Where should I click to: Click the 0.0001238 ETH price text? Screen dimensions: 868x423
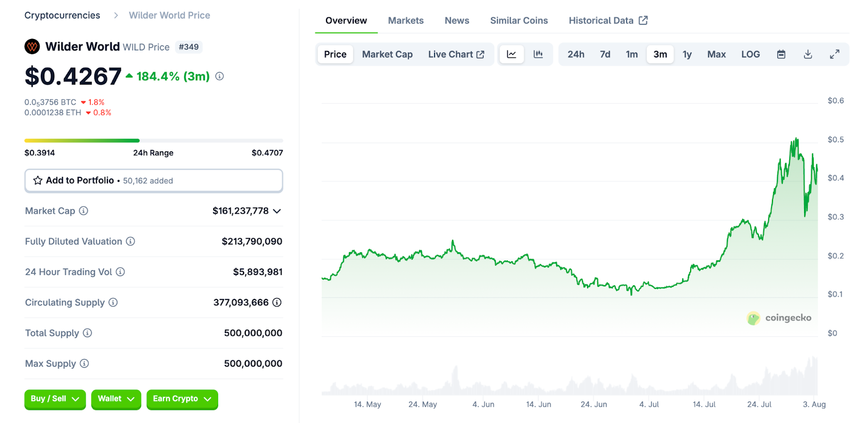[53, 113]
